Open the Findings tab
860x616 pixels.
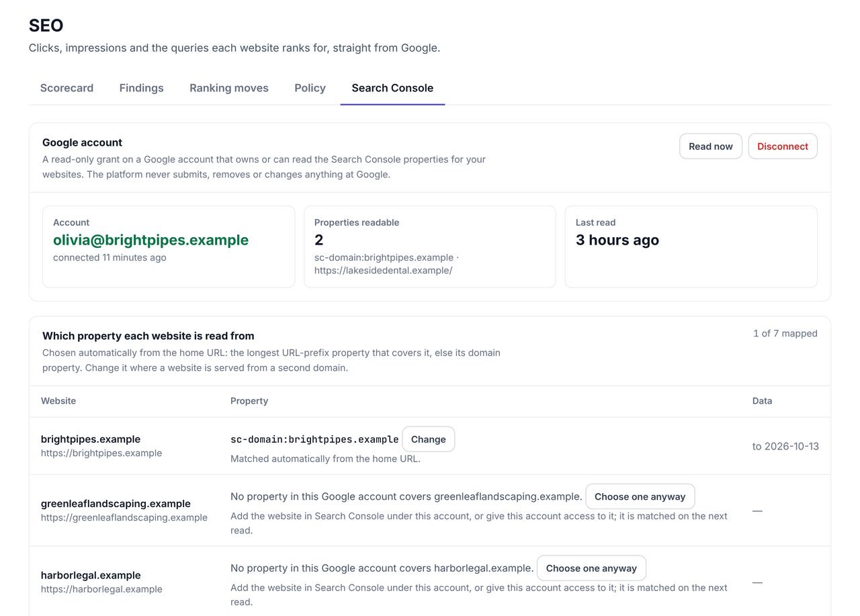[141, 88]
